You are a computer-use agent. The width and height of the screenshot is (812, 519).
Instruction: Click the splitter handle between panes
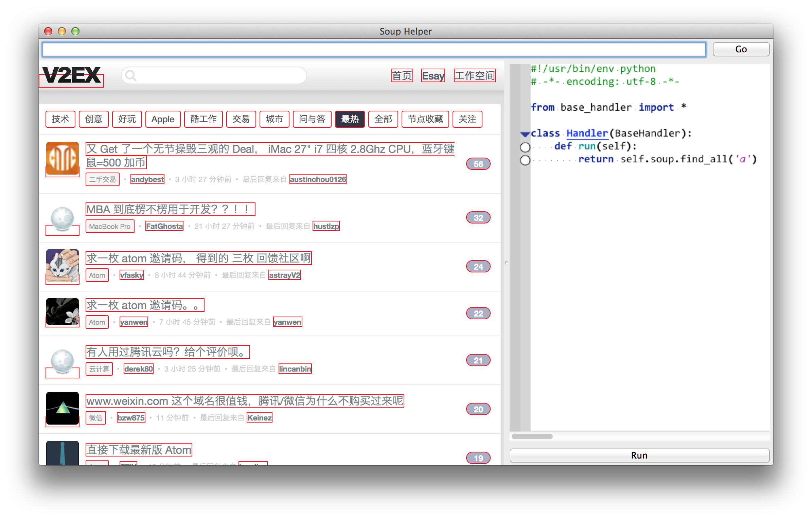pos(507,263)
